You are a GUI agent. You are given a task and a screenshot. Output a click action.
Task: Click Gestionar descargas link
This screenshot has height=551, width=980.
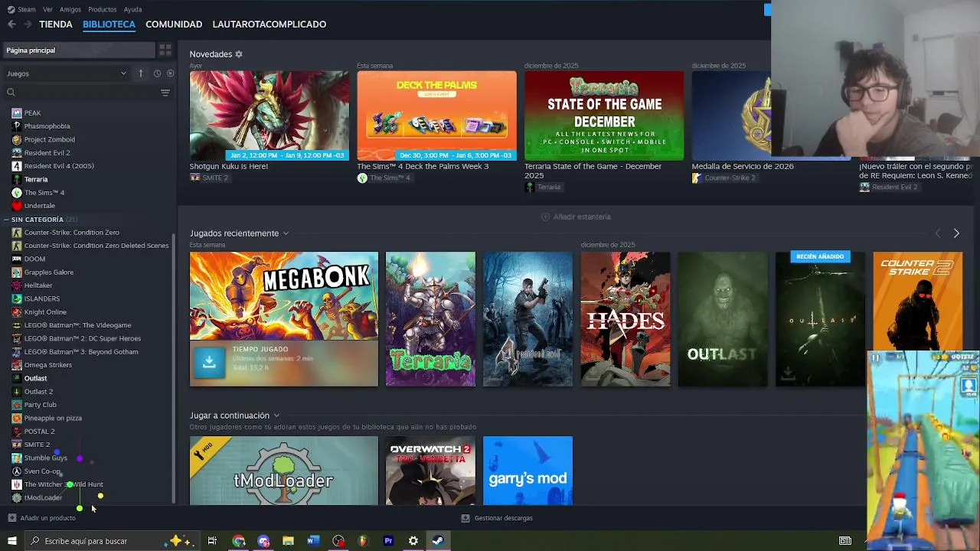pos(503,518)
